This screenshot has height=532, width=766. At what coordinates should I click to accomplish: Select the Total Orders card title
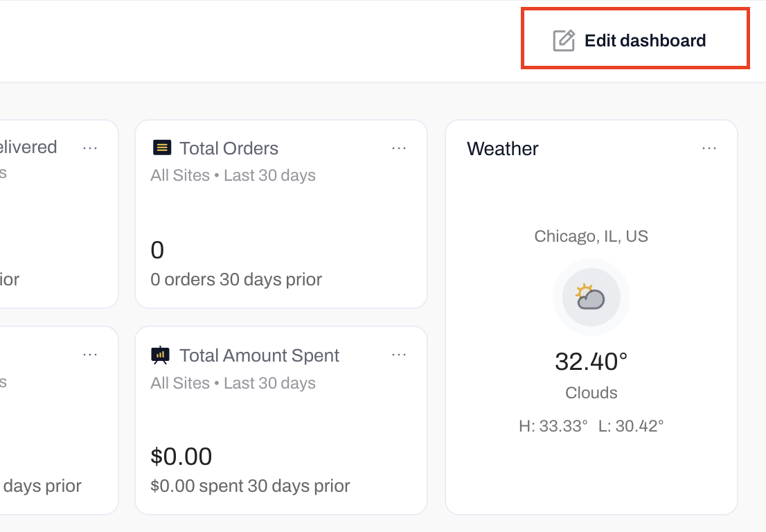[229, 148]
